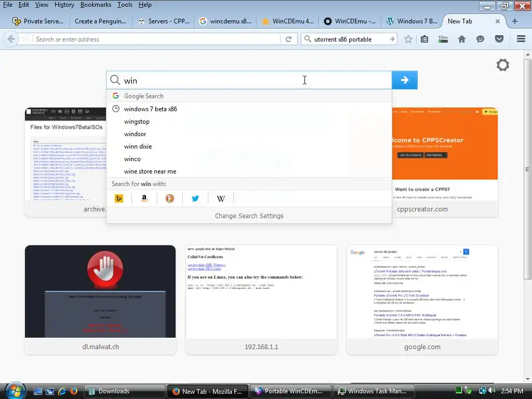
Task: Switch to Windows Task Man... taskbar button
Action: (375, 391)
